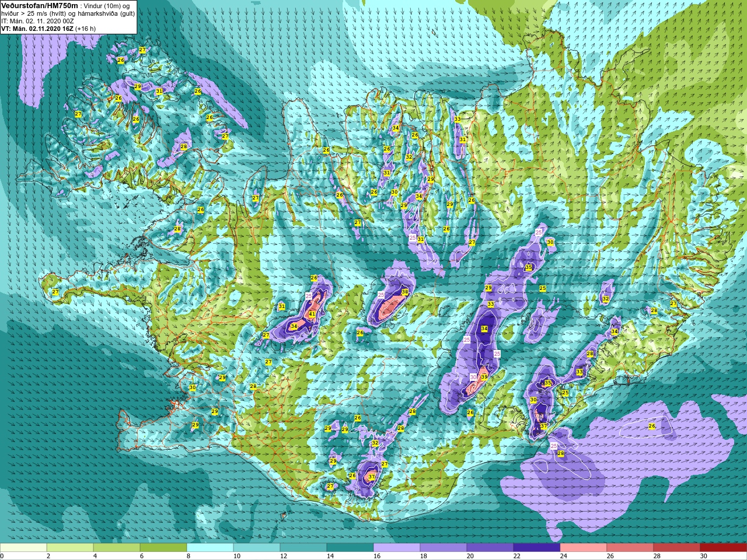Choose the dark indigo 22–24 legend swatch
The width and height of the screenshot is (747, 560).
[x=537, y=548]
